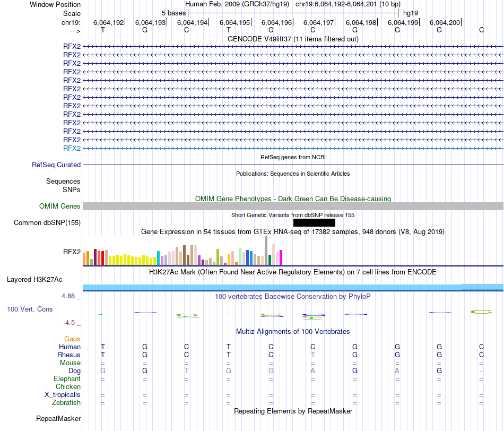This screenshot has width=504, height=431.
Task: Click the 'chr19:6,064,192-6,064,201 (10 bp)' coordinates text
Action: pyautogui.click(x=348, y=4)
